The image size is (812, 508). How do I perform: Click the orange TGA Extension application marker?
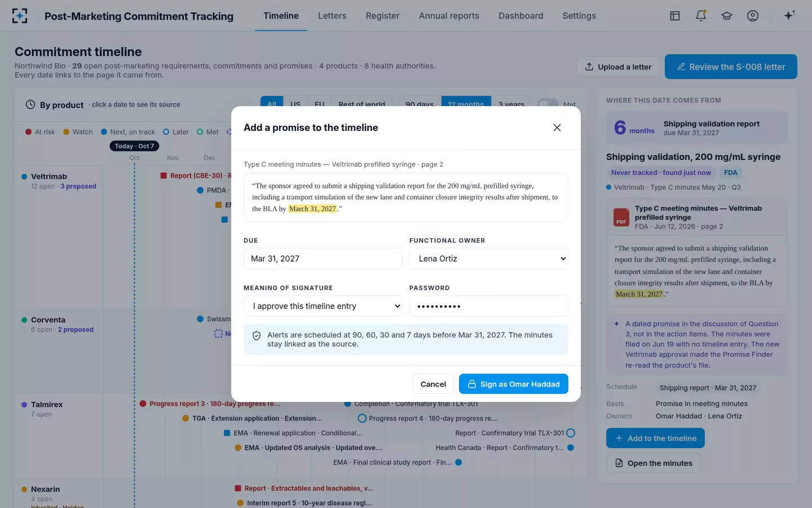(x=186, y=418)
